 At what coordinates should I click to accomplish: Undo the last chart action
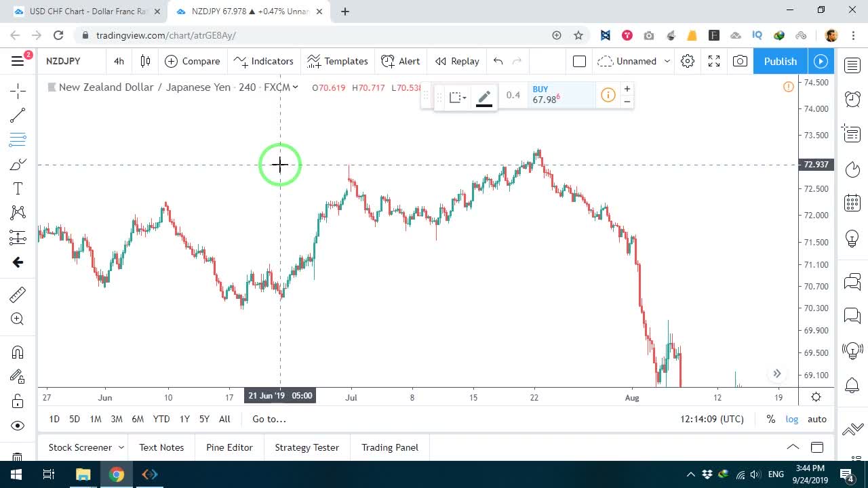pos(498,61)
